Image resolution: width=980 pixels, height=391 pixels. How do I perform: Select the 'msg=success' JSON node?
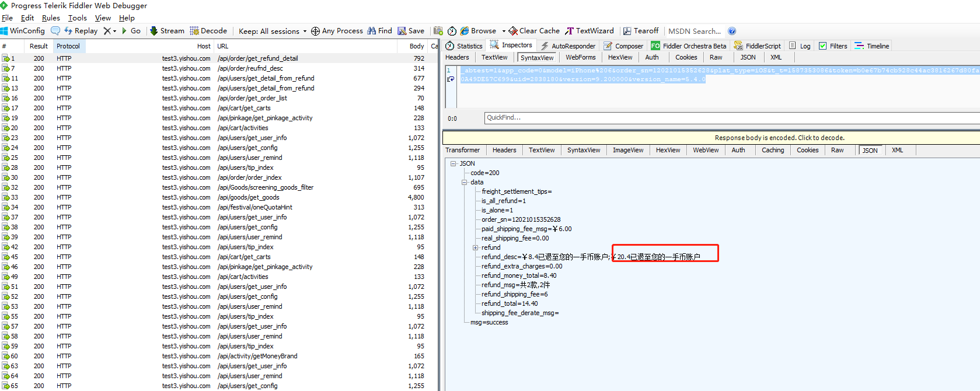pos(489,322)
